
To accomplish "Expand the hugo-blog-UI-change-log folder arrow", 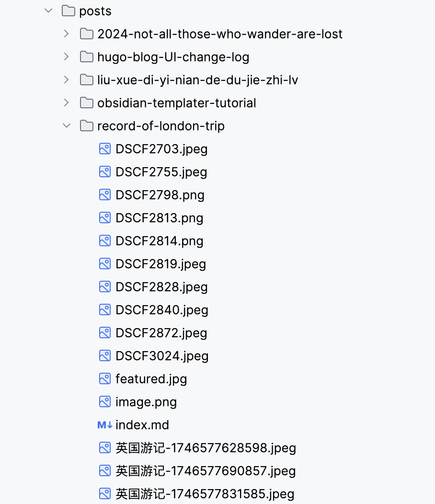I will click(66, 57).
